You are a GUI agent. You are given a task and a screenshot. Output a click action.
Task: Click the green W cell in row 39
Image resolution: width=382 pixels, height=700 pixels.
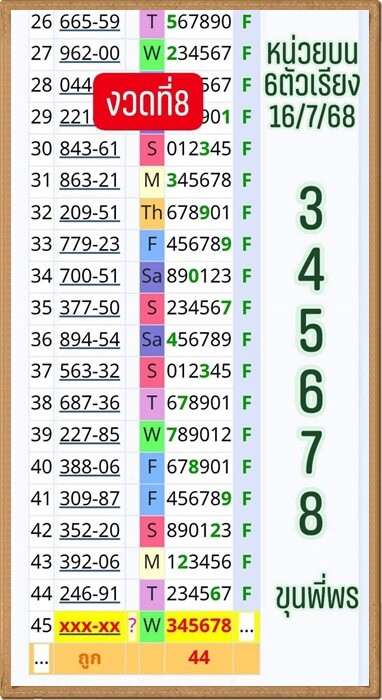(x=152, y=435)
